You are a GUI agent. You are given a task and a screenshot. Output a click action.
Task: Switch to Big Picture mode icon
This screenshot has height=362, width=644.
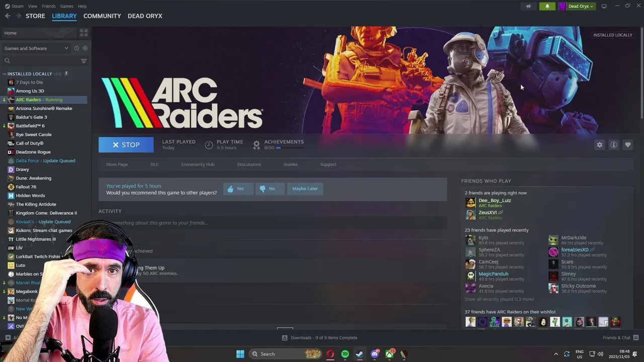[x=604, y=6]
